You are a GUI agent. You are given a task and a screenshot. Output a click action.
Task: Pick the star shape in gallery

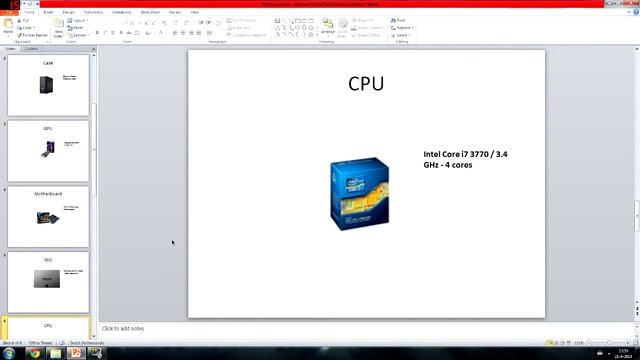point(311,35)
